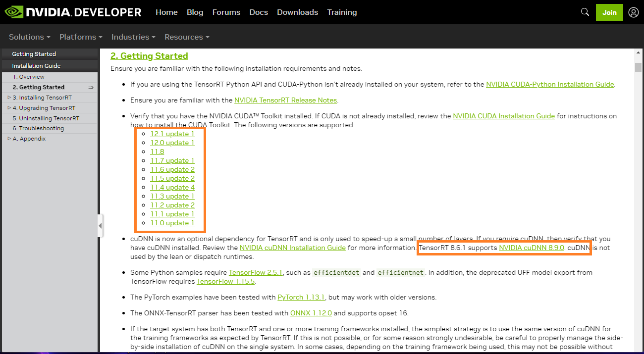The width and height of the screenshot is (644, 354).
Task: Open the NVIDIA cuDNN 8.9.0 link
Action: coord(532,248)
